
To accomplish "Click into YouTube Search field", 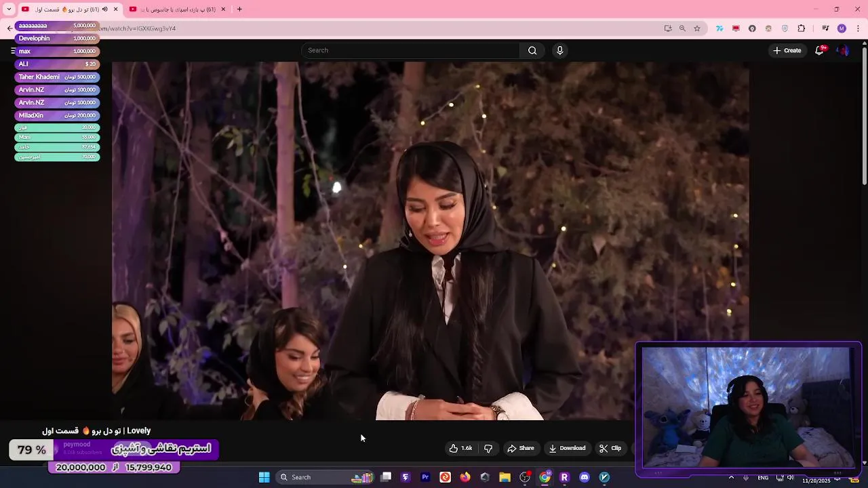I will coord(411,50).
